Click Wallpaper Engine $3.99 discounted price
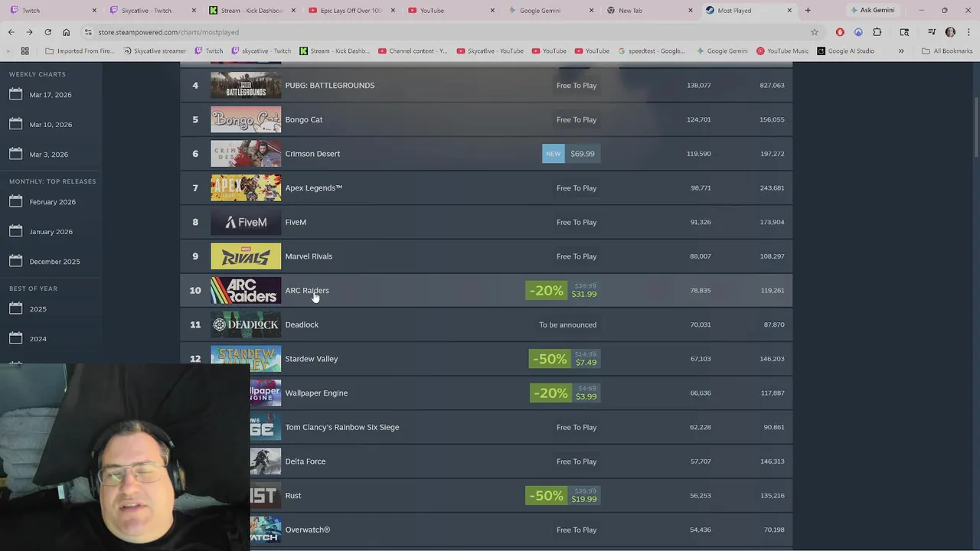980x551 pixels. 586,396
